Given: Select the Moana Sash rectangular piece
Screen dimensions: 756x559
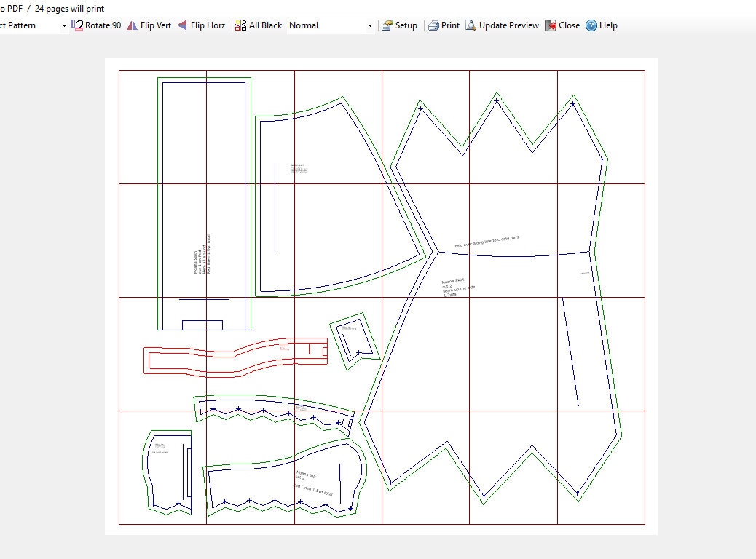Looking at the screenshot, I should point(204,204).
